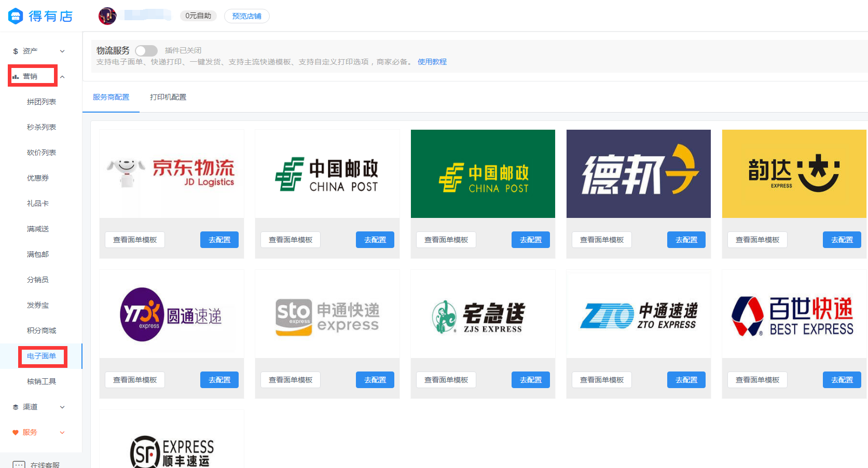Select the 韵达 Express yellow logo
Screen dimensions: 868x468
[x=794, y=174]
